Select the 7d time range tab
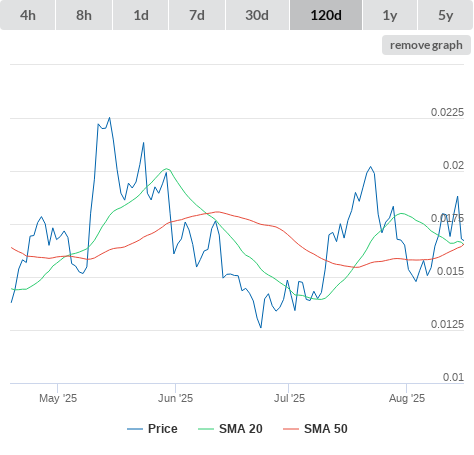This screenshot has width=474, height=455. 197,15
